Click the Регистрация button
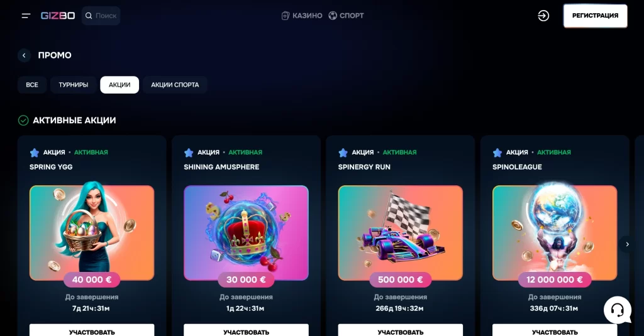The width and height of the screenshot is (644, 336). [x=595, y=16]
